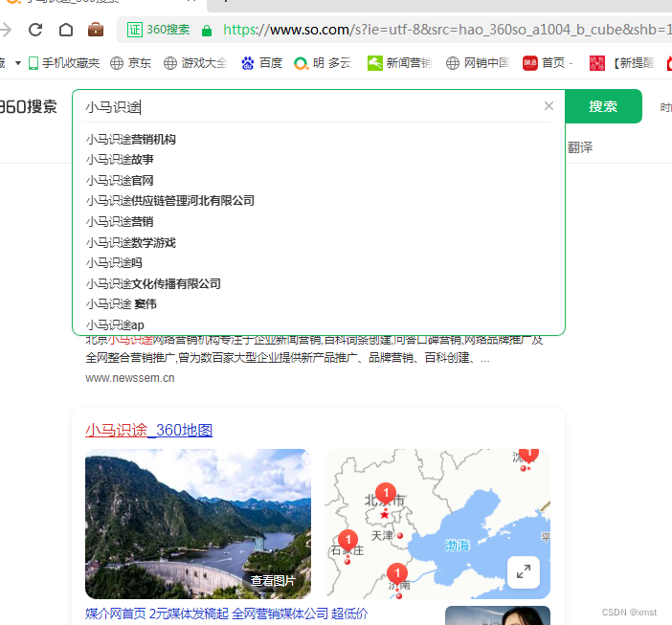672x625 pixels.
Task: Open the reservoir landscape thumbnail
Action: point(198,524)
